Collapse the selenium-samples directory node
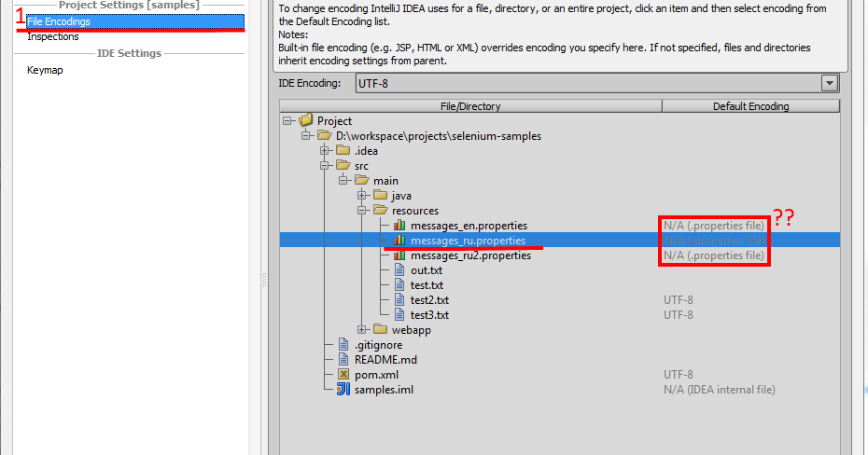Image resolution: width=868 pixels, height=455 pixels. tap(306, 135)
